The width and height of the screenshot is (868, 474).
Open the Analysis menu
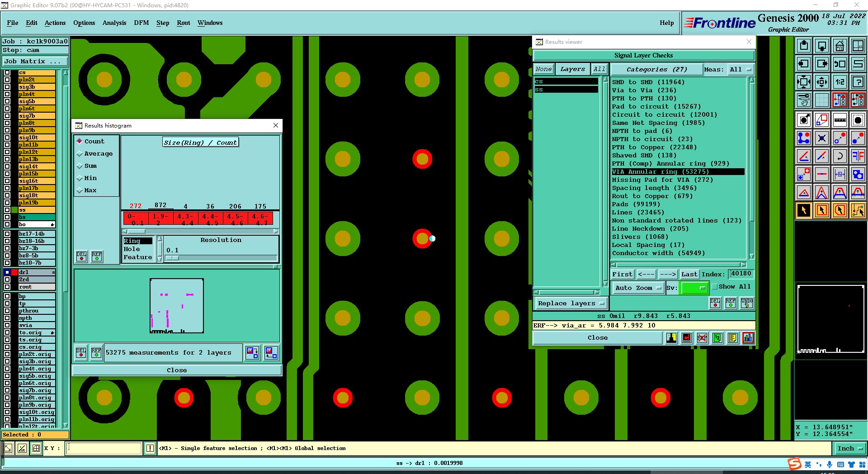point(114,23)
